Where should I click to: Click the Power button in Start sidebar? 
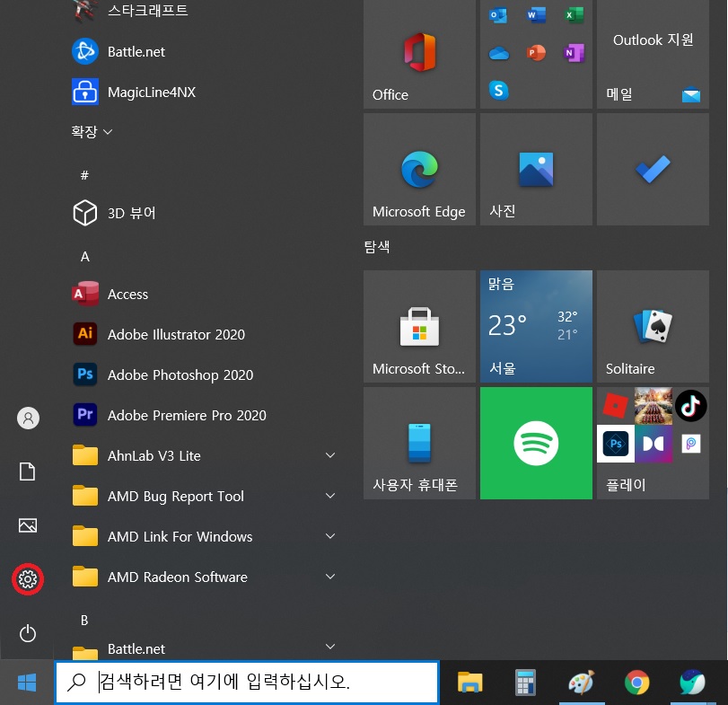coord(28,633)
